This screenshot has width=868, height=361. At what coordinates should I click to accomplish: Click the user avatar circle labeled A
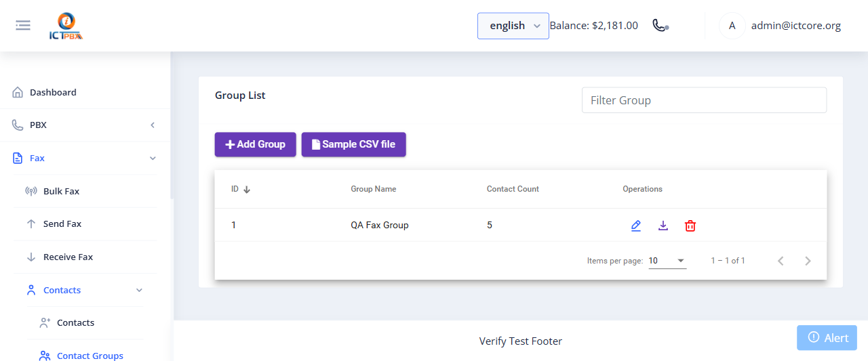click(732, 26)
